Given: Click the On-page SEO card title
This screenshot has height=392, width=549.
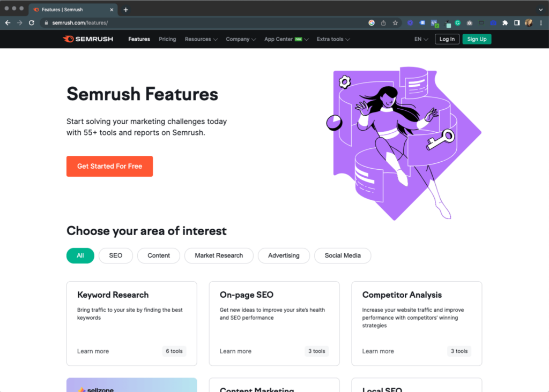Looking at the screenshot, I should point(247,295).
